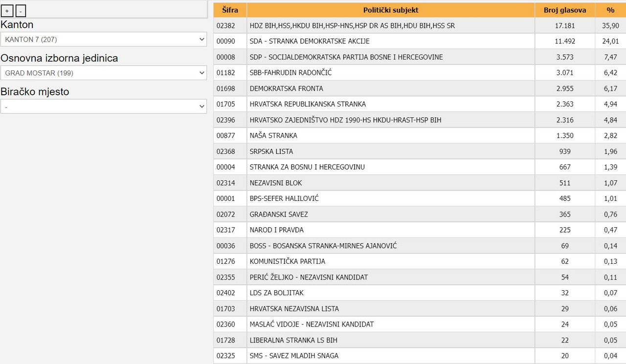Image resolution: width=626 pixels, height=364 pixels.
Task: Click code 01705 in Šifra column
Action: click(x=225, y=104)
